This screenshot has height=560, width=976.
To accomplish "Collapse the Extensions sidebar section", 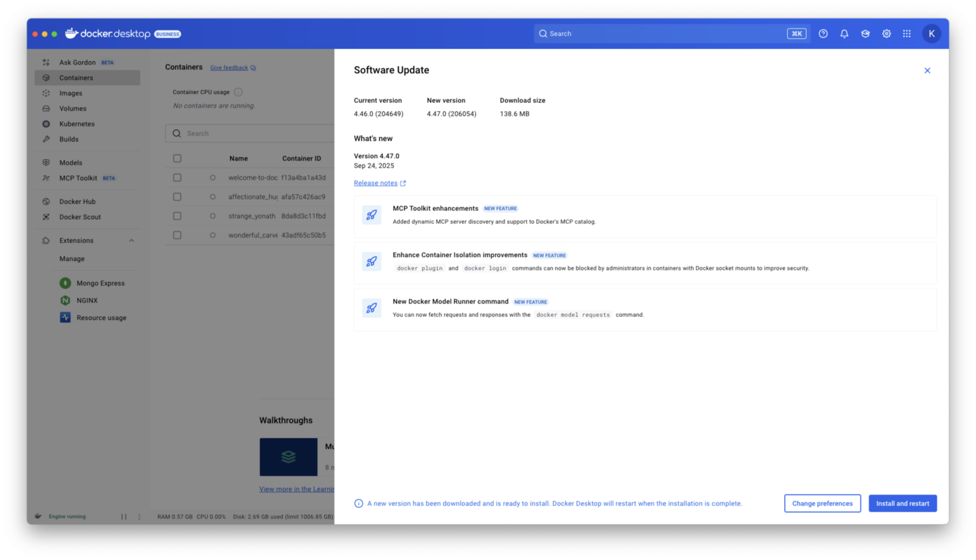I will pos(132,240).
